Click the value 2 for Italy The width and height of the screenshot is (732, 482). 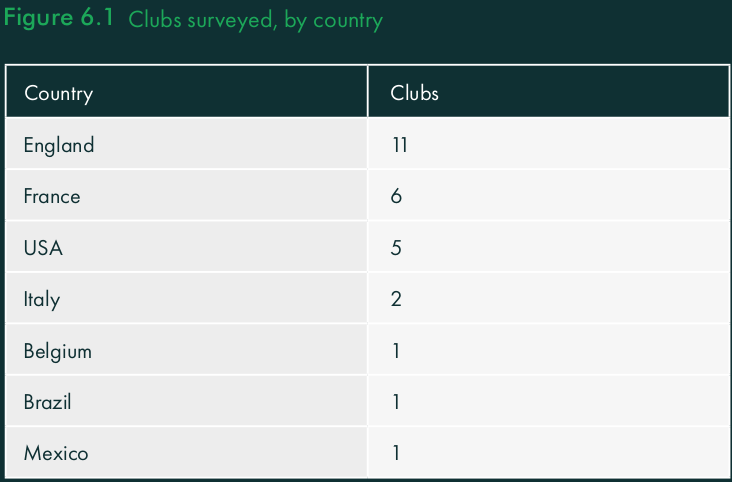coord(396,299)
